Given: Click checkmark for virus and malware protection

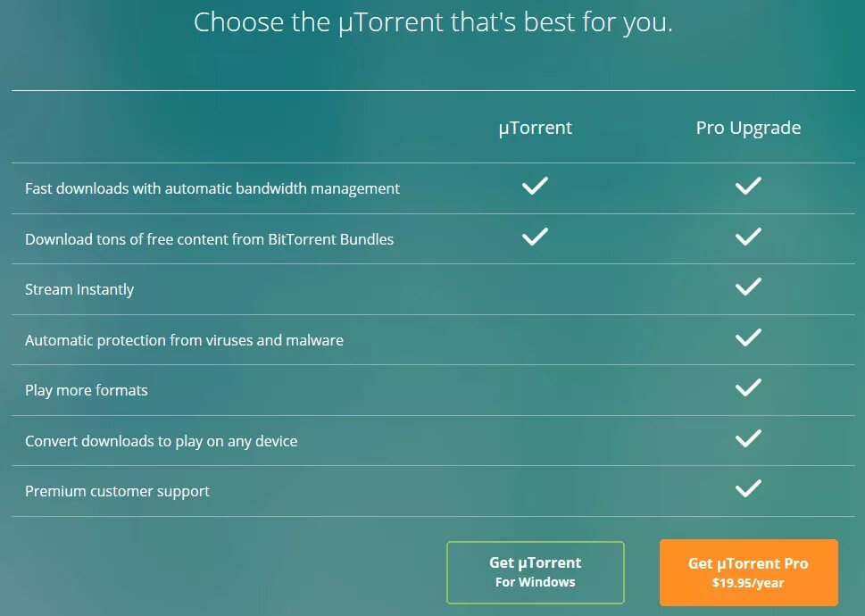Looking at the screenshot, I should [748, 338].
